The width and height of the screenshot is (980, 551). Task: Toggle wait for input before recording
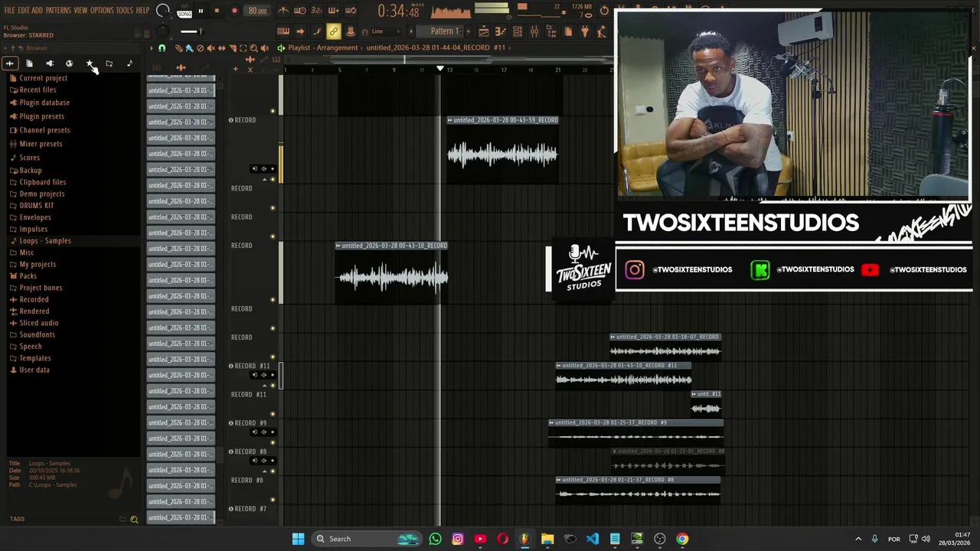tap(300, 11)
